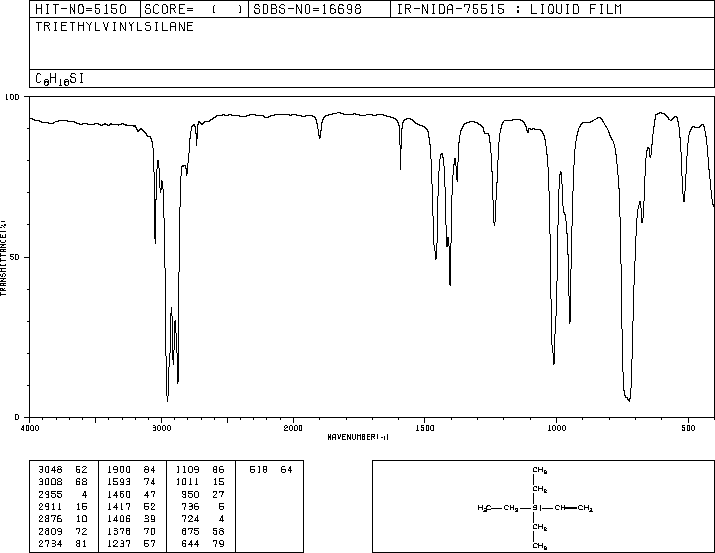Select peak table entry 1460
Viewport: 715px width, 553px height.
(x=119, y=495)
